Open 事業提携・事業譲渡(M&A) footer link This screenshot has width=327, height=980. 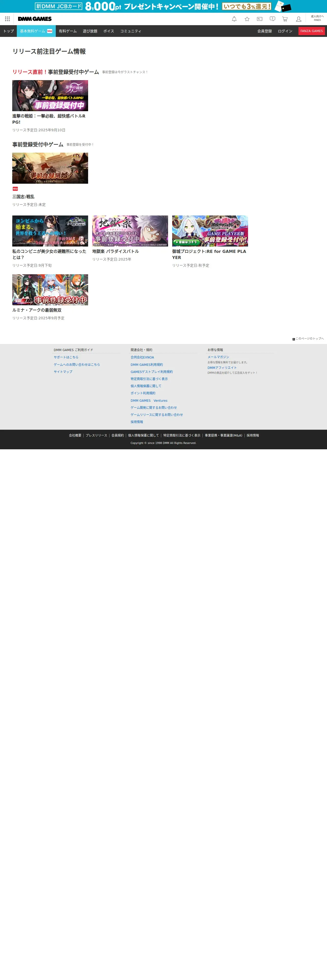223,436
